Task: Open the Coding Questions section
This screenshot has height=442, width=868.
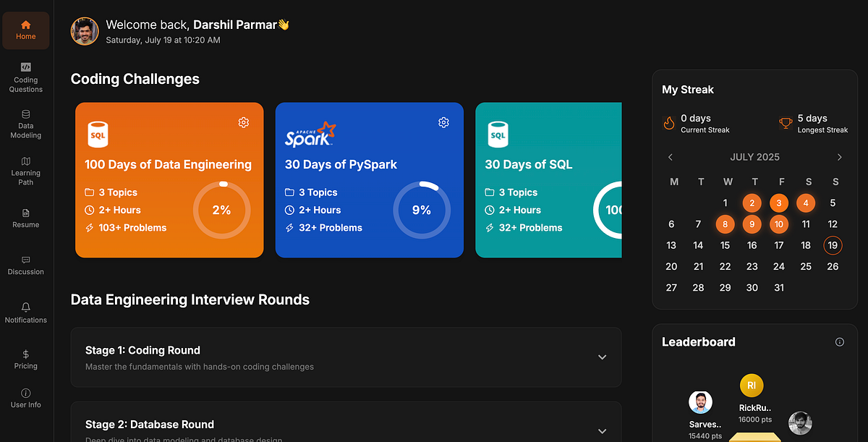Action: tap(25, 75)
